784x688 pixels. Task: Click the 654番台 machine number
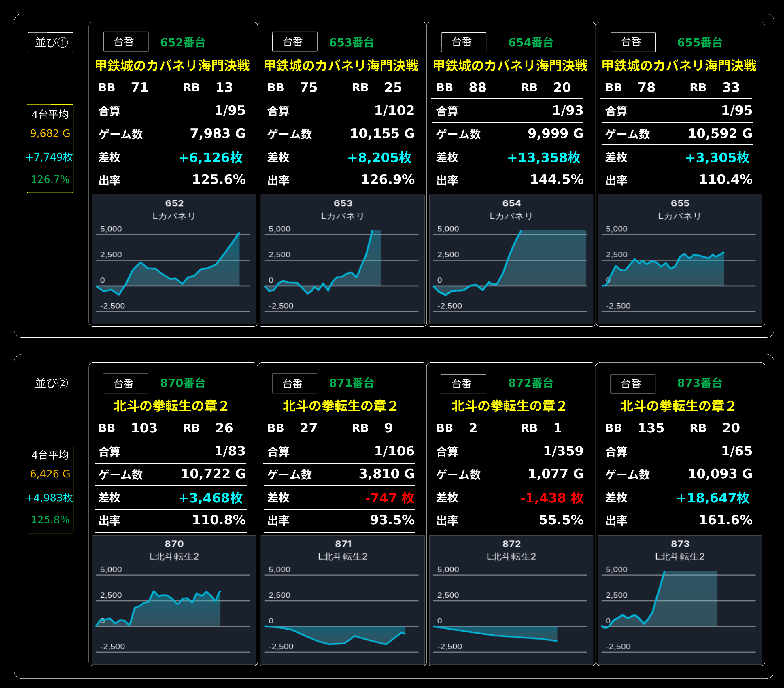point(531,42)
